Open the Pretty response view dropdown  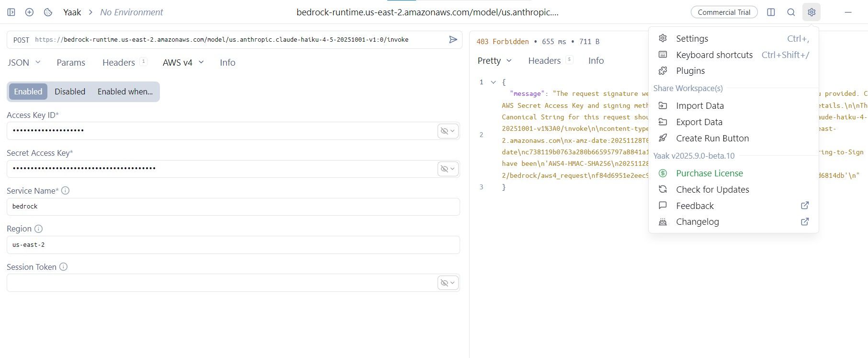pyautogui.click(x=495, y=61)
